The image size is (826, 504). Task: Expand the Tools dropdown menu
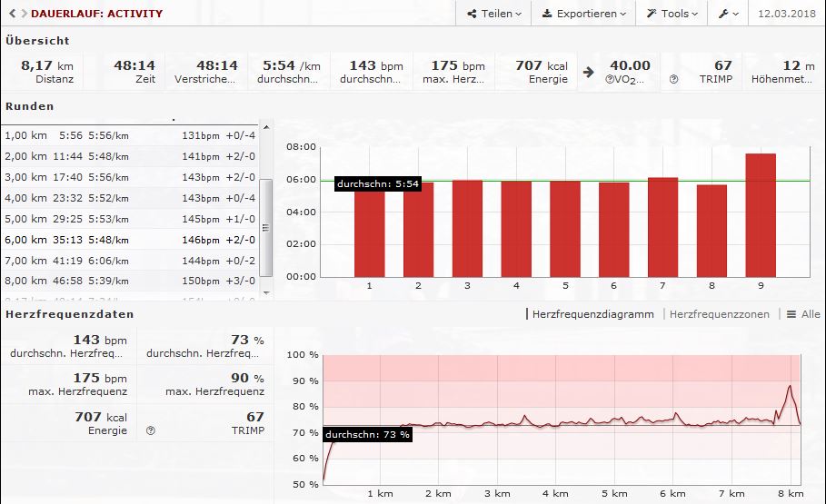(x=672, y=14)
